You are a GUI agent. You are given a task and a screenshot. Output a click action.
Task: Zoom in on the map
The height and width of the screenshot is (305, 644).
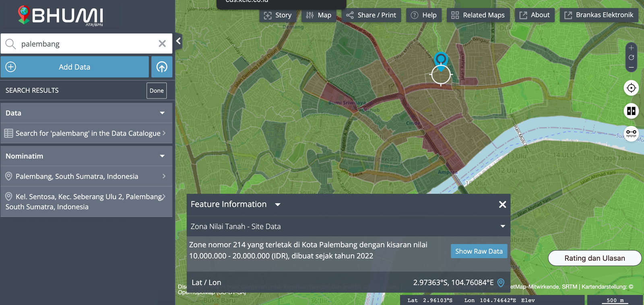tap(631, 48)
